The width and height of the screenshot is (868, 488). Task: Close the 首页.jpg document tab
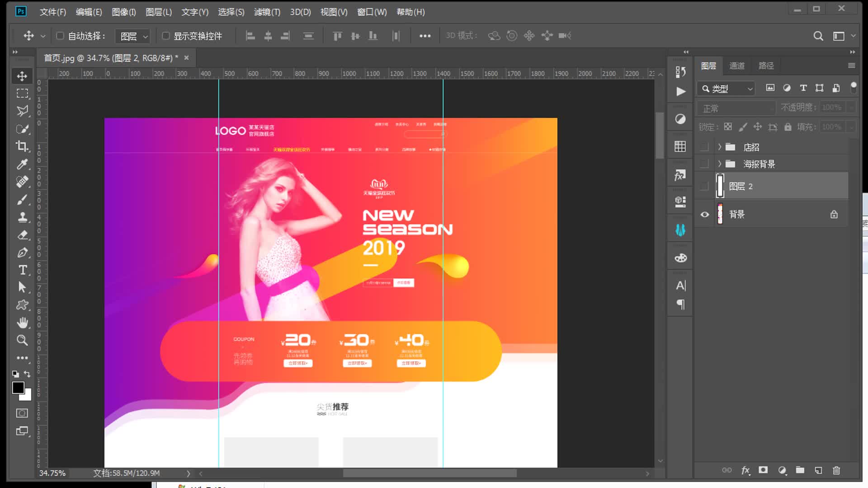click(186, 58)
